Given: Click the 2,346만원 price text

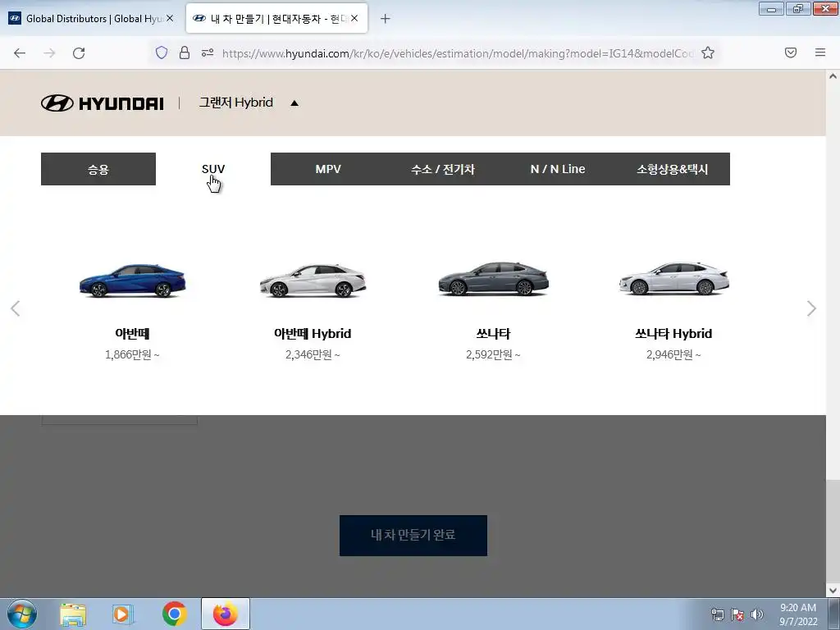Looking at the screenshot, I should point(313,354).
